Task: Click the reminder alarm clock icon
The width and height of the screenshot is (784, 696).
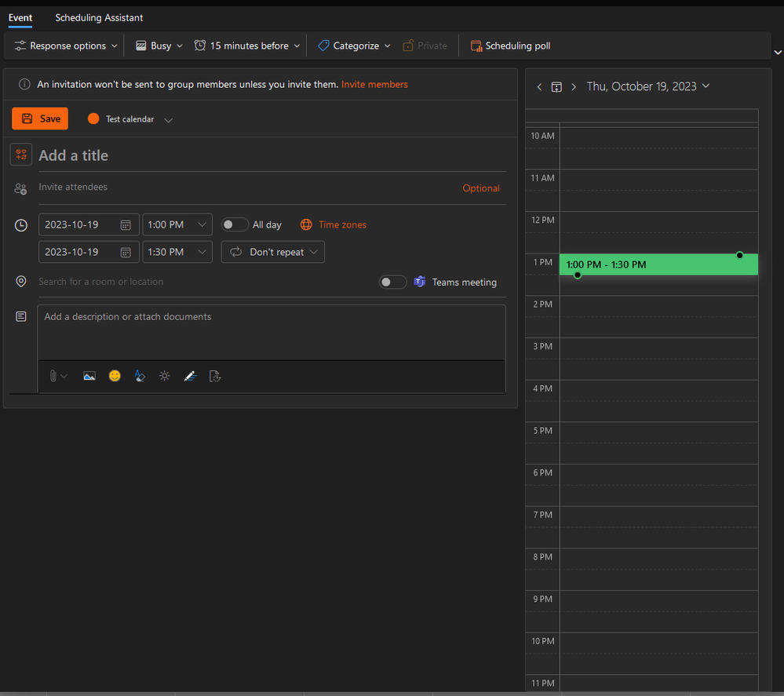Action: tap(200, 46)
